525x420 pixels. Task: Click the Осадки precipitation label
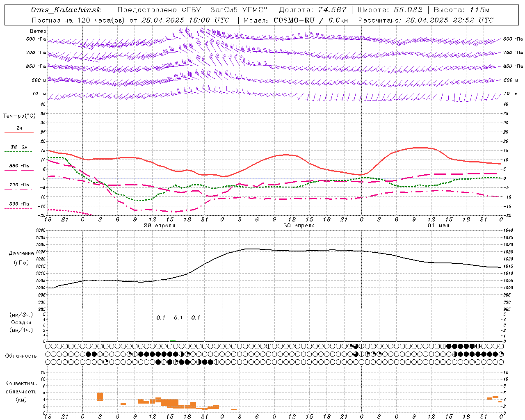tap(21, 322)
